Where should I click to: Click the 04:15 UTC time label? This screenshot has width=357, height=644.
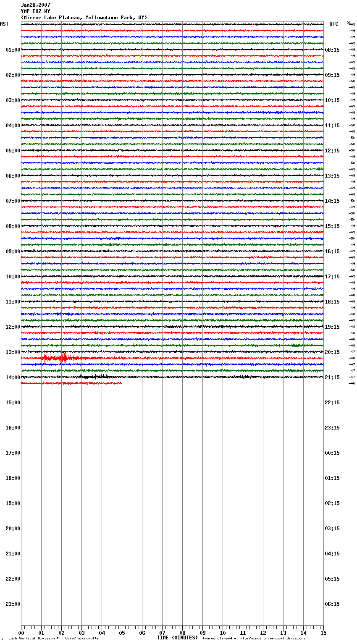tap(332, 554)
